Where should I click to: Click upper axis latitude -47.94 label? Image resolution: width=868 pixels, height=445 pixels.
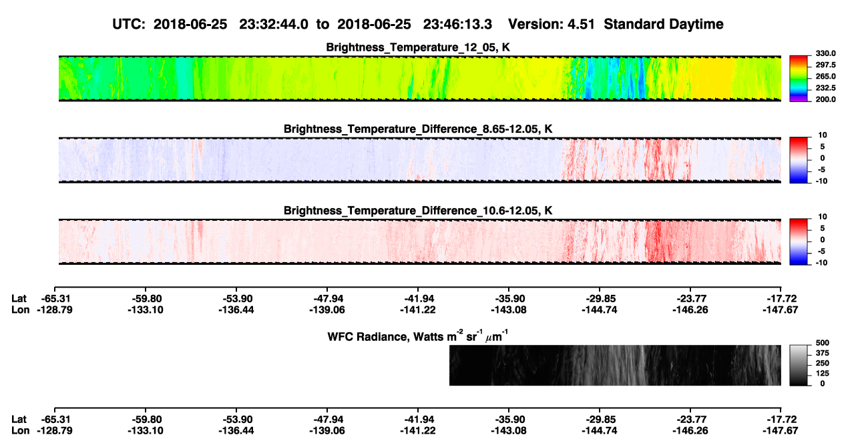pos(327,298)
